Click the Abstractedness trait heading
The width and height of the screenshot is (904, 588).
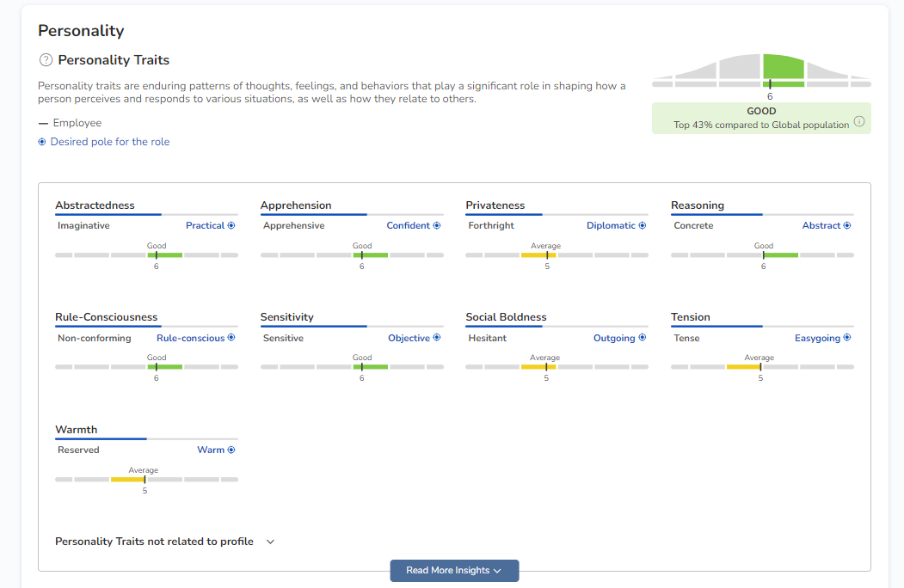tap(95, 205)
